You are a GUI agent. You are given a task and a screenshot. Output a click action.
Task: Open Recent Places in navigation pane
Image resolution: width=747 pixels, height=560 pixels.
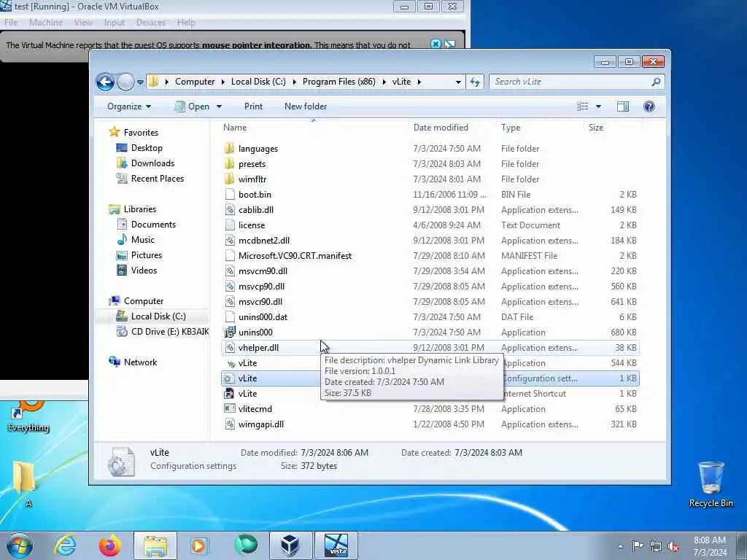pos(158,179)
